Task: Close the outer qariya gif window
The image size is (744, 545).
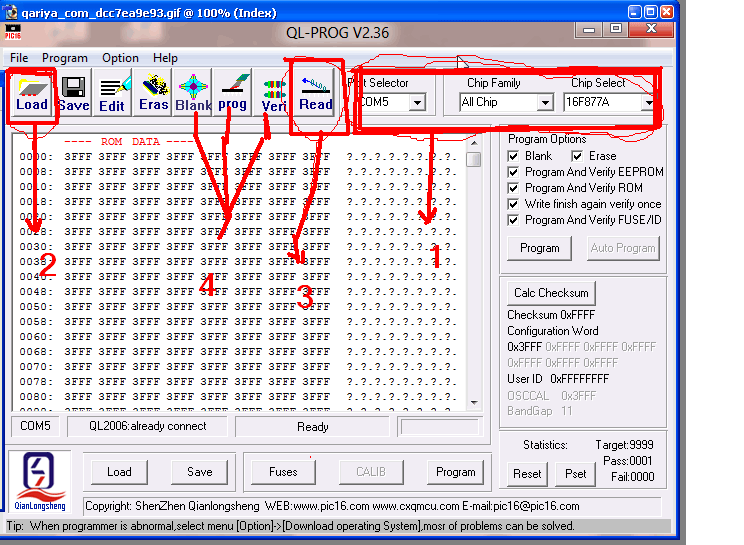Action: (x=667, y=12)
